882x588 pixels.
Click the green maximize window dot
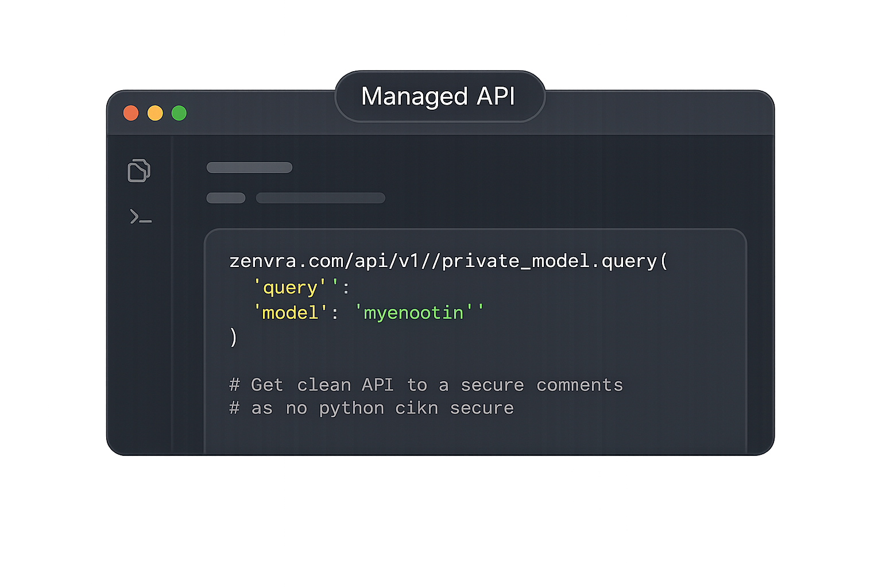click(x=179, y=113)
